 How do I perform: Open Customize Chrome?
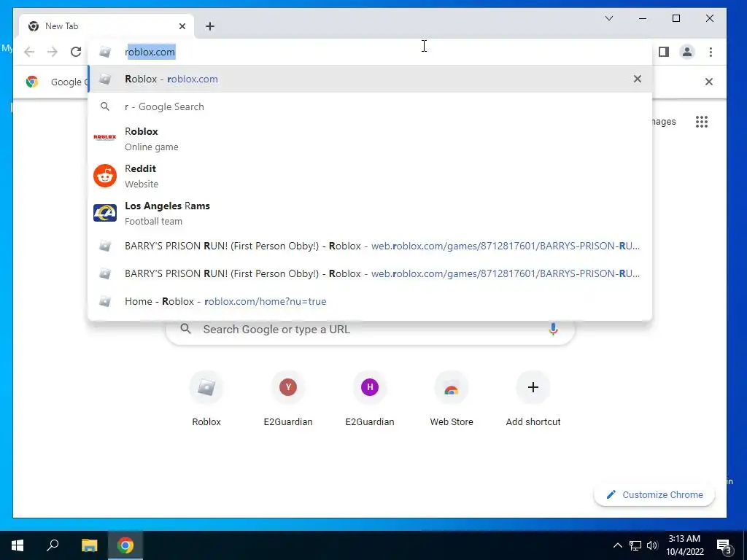tap(654, 495)
